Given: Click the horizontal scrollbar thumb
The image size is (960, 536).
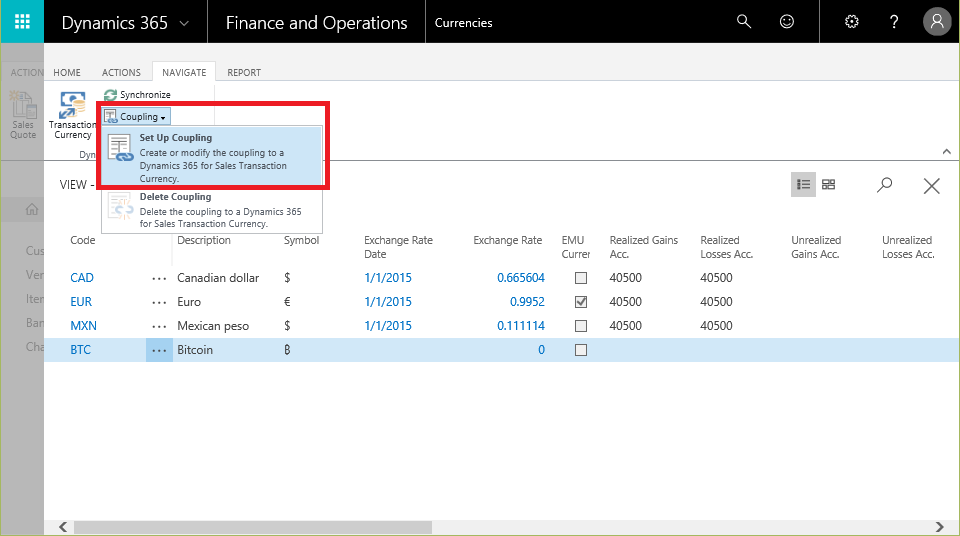Looking at the screenshot, I should coord(253,527).
